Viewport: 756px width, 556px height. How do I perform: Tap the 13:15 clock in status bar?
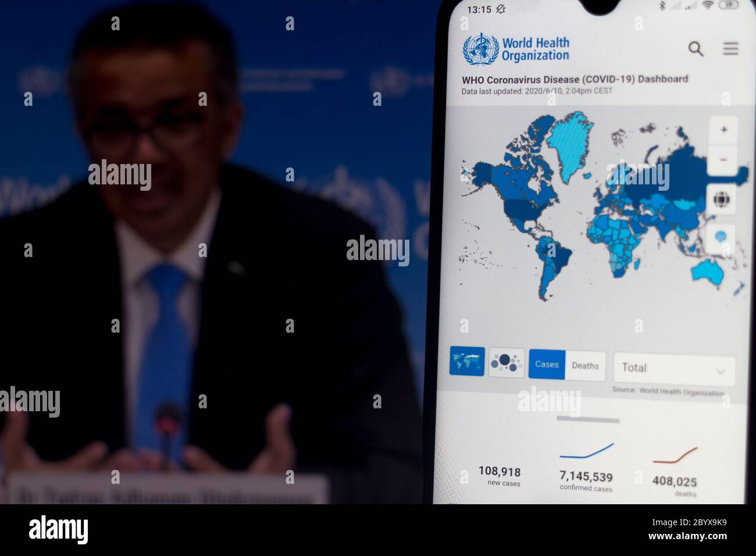(479, 10)
